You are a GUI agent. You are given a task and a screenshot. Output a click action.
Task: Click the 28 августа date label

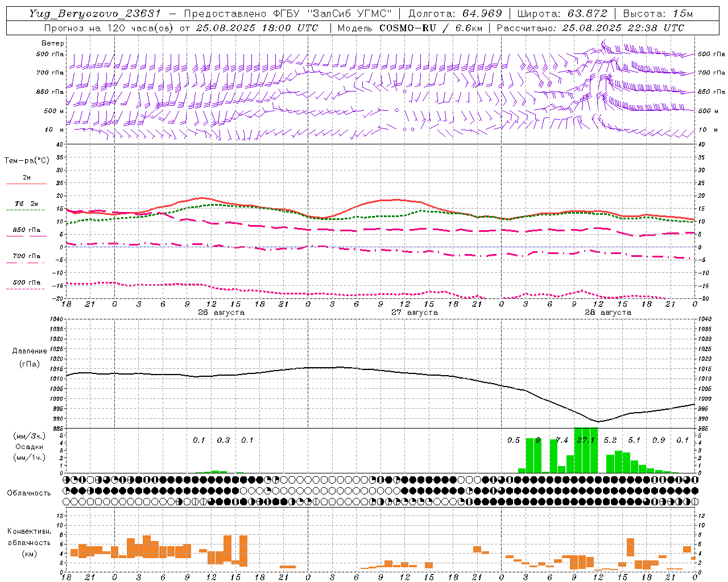coord(608,313)
